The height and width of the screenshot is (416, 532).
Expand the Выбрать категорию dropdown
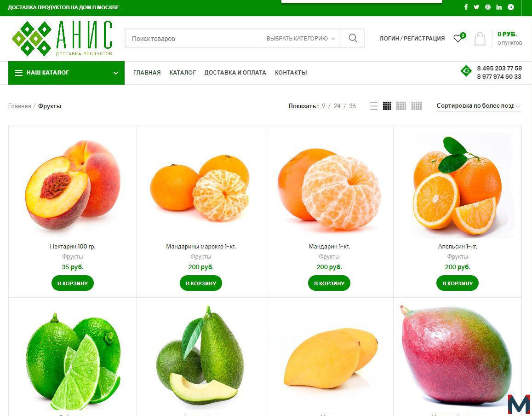point(301,38)
